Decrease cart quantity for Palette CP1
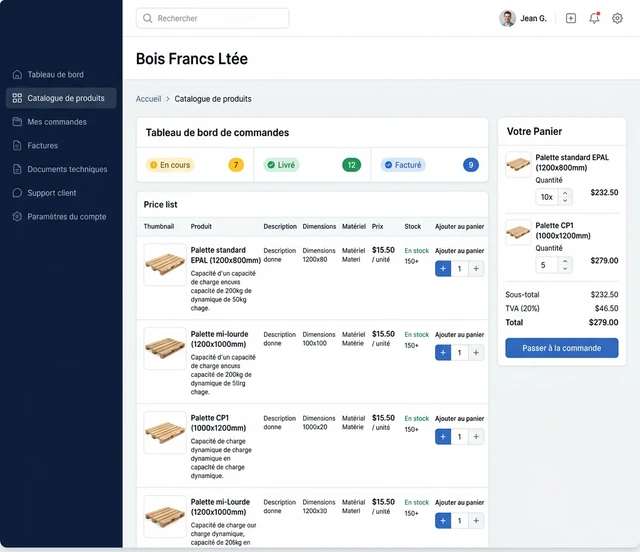 tap(565, 269)
